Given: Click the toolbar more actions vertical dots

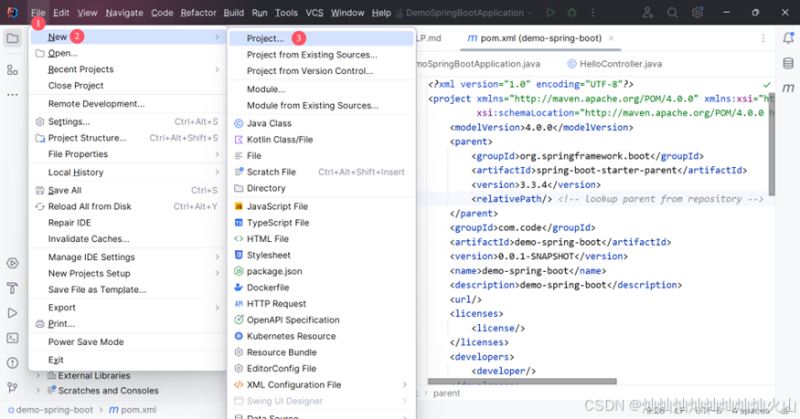Looking at the screenshot, I should point(592,13).
